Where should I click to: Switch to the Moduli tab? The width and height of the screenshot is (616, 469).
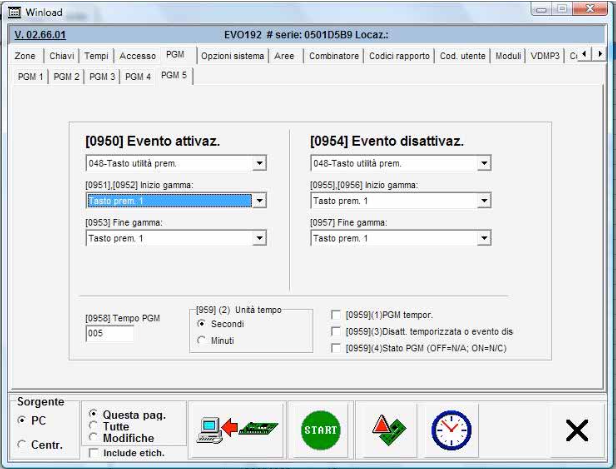[508, 56]
